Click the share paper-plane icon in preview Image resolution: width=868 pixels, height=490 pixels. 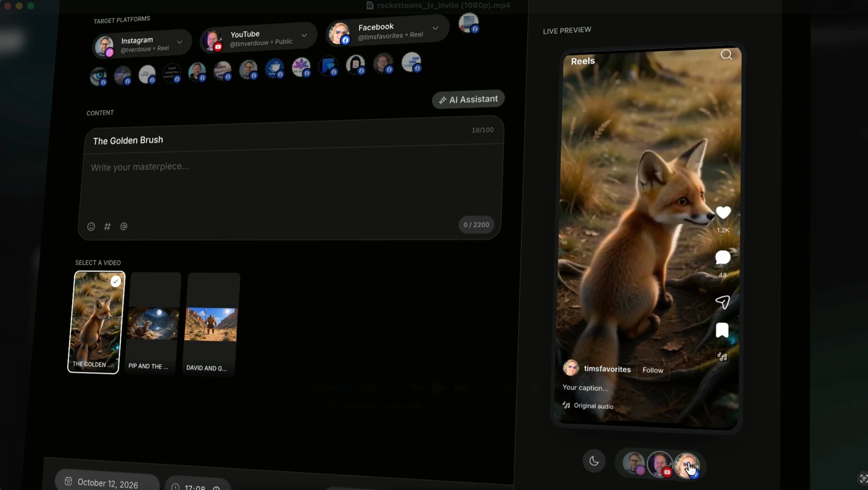coord(723,302)
